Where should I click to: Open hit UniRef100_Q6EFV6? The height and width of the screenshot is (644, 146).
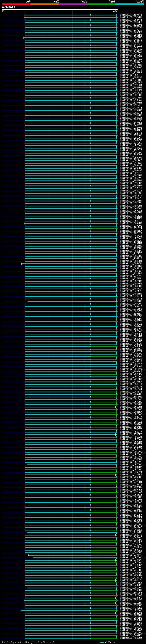[x=131, y=20]
